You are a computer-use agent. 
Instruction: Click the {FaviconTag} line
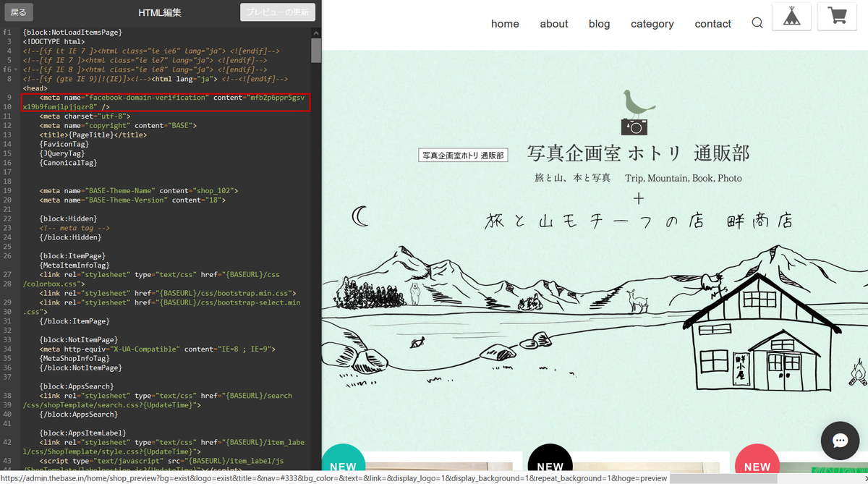[x=64, y=144]
